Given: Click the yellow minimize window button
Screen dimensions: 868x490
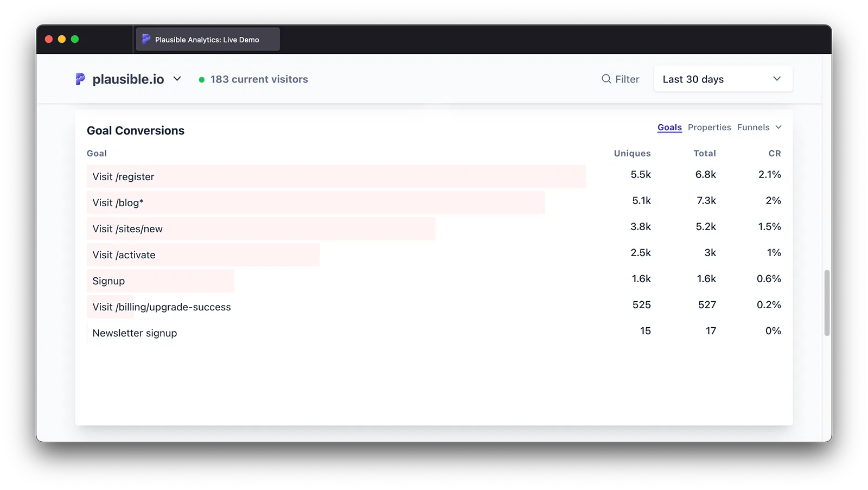Looking at the screenshot, I should coord(62,39).
